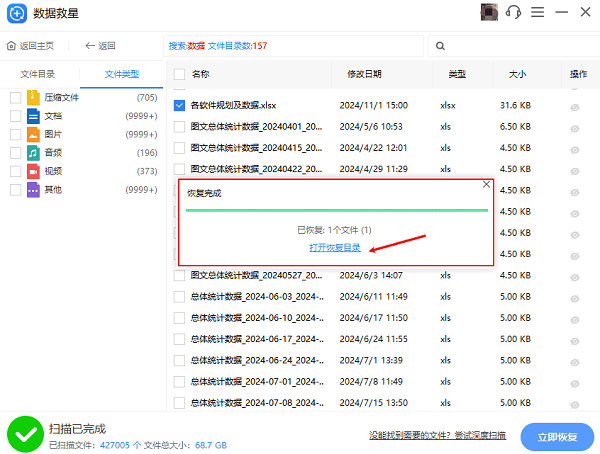Preview file dated 2024/4/22 12:01 eye icon
The height and width of the screenshot is (454, 600).
pos(575,150)
